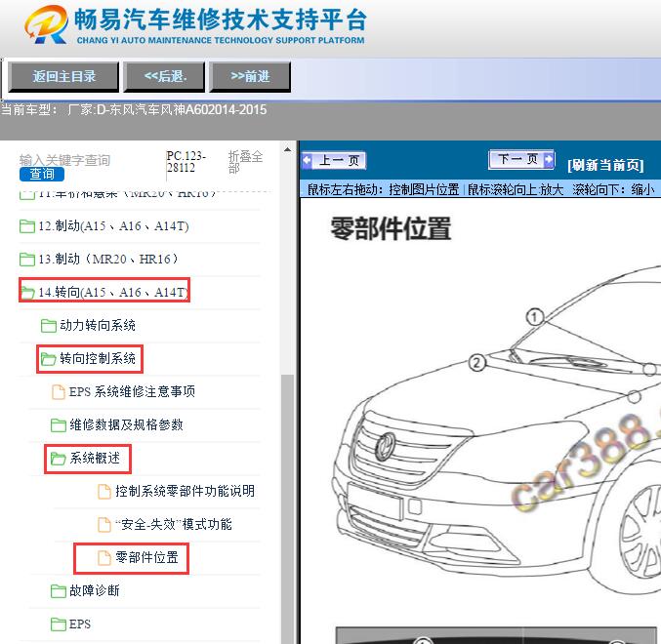Viewport: 661px width, 644px height.
Task: Click the open folder icon of 系统概述
Action: pyautogui.click(x=59, y=459)
